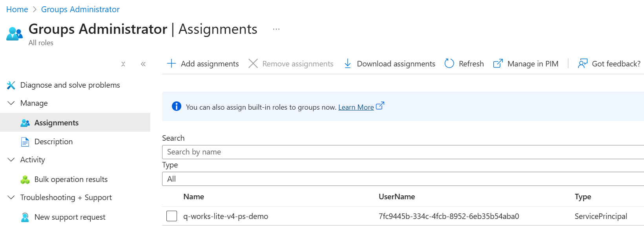
Task: Click the external link icon for Manage in PIM
Action: pos(498,63)
